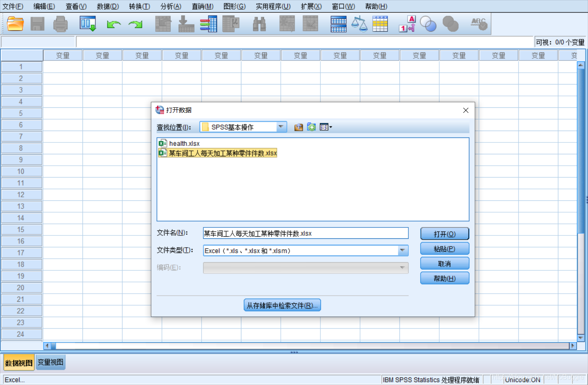
Task: Click the variables info icon
Action: point(208,24)
